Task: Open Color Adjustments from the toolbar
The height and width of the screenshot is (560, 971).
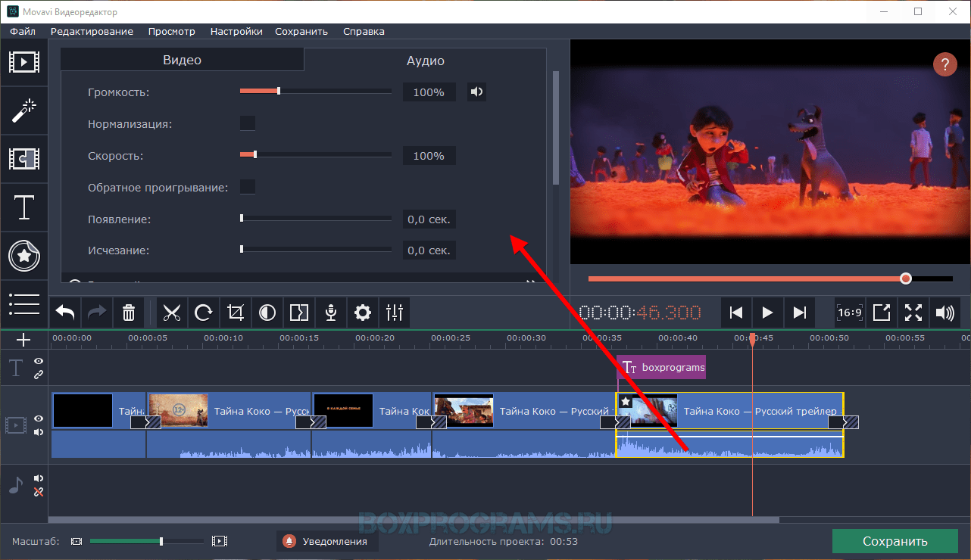Action: (x=267, y=313)
